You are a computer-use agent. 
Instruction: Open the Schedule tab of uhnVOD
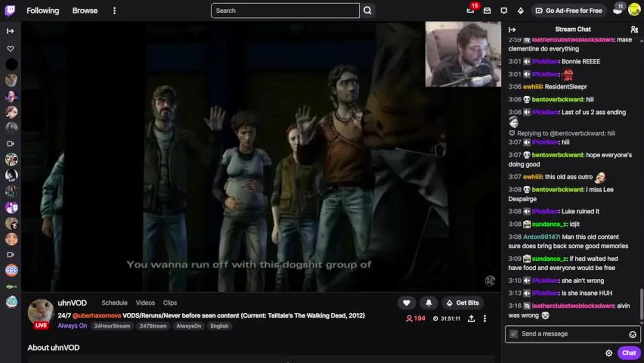pos(114,303)
